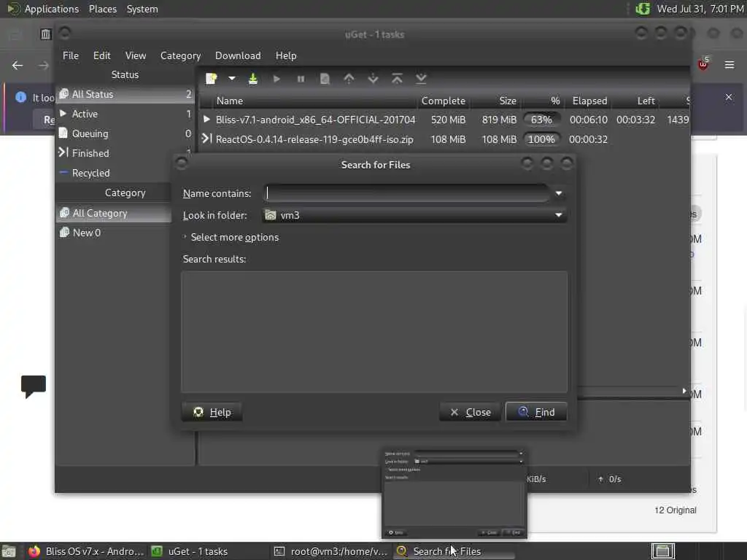
Task: Click the new download icon in uGet toolbar
Action: [x=211, y=79]
